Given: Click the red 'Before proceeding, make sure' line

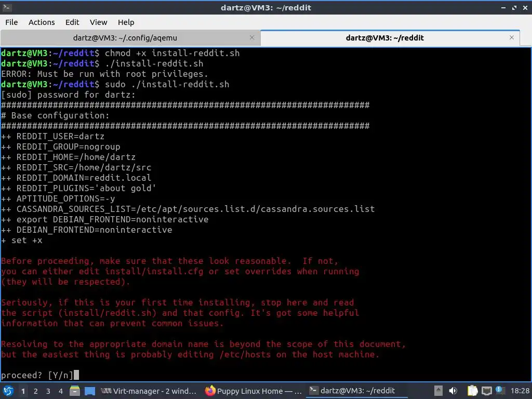Looking at the screenshot, I should [169, 261].
